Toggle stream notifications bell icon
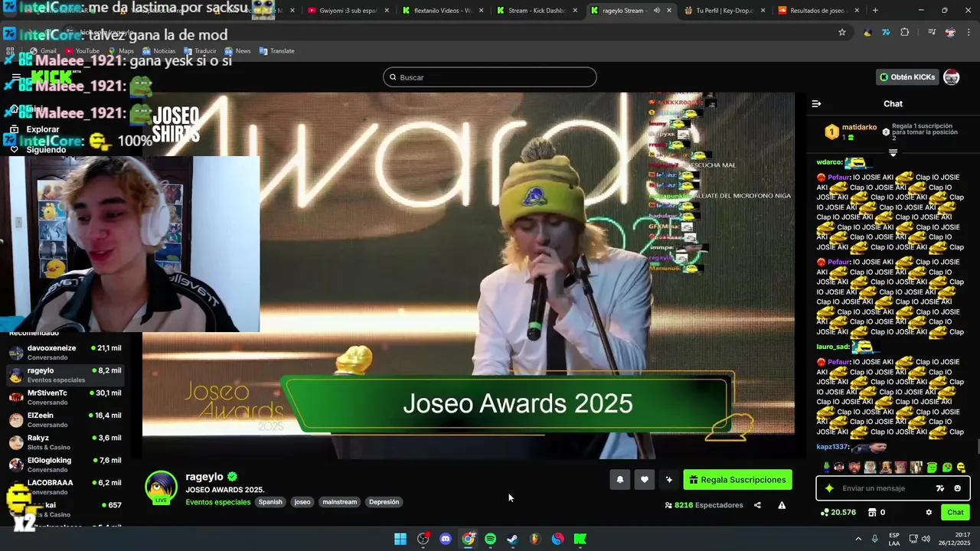The width and height of the screenshot is (980, 551). (620, 480)
